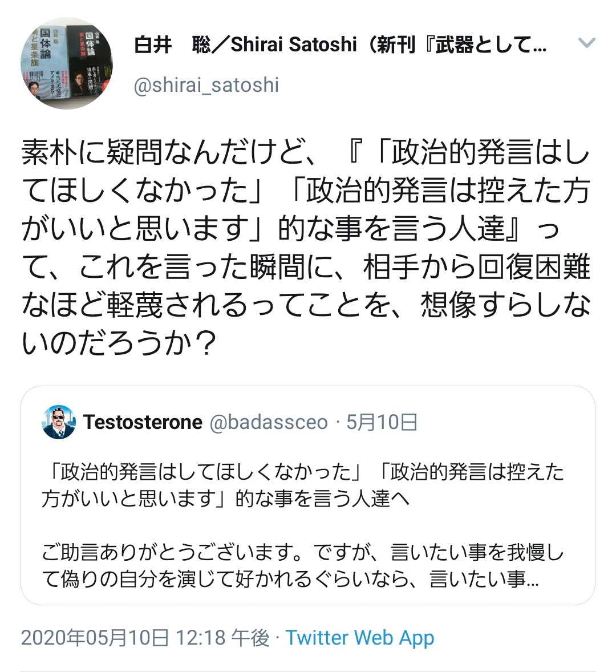The image size is (616, 672).
Task: Open the tweet options chevron menu
Action: click(586, 42)
